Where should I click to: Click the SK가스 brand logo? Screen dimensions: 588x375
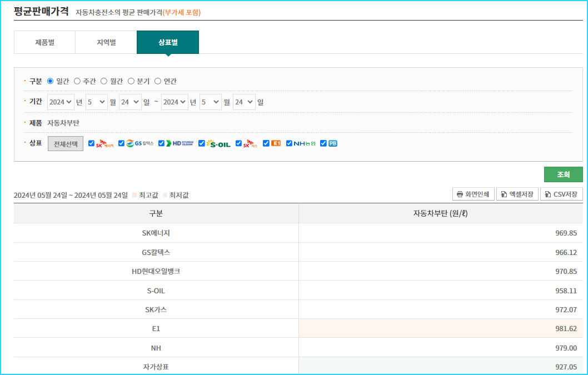coord(250,144)
